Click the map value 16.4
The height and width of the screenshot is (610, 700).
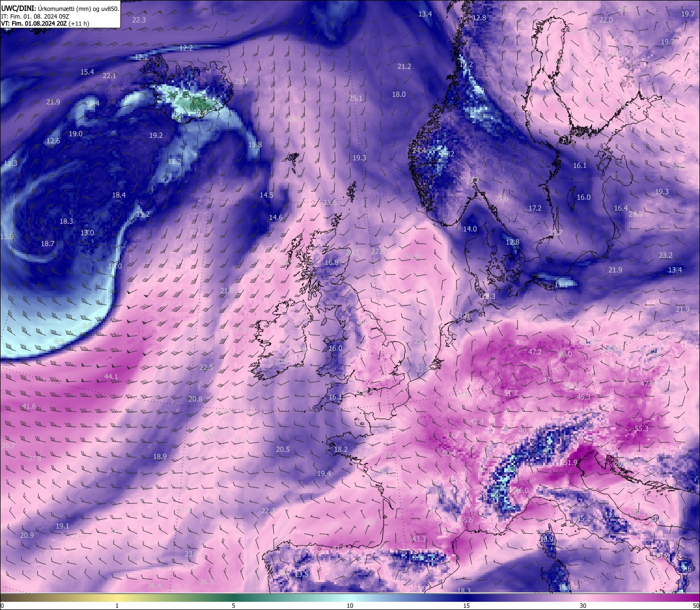621,208
